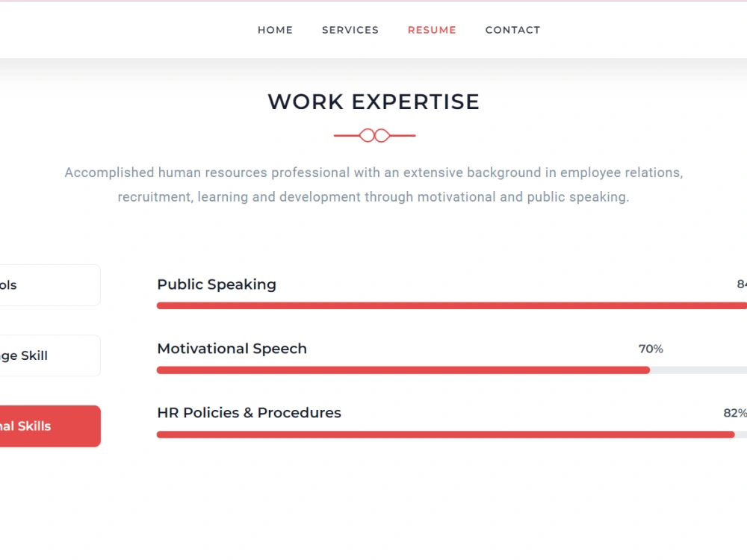The image size is (747, 560).
Task: Click the left circle of the divider graphic
Action: tap(367, 135)
